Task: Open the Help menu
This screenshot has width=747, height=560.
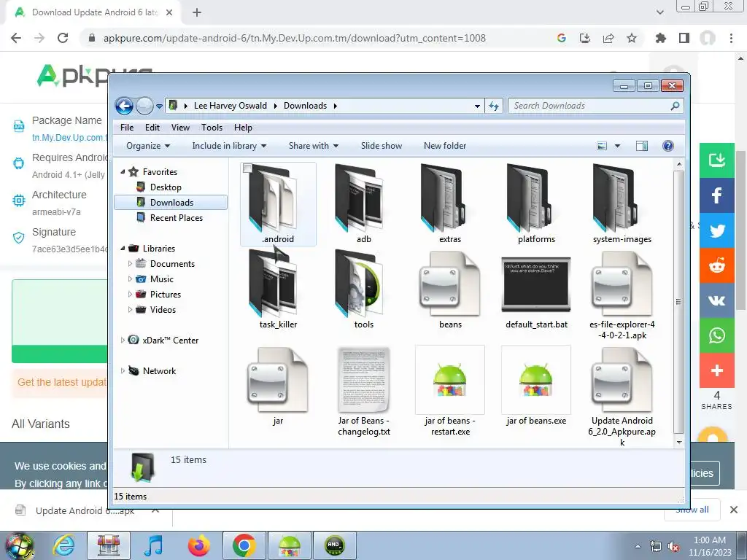Action: [243, 128]
